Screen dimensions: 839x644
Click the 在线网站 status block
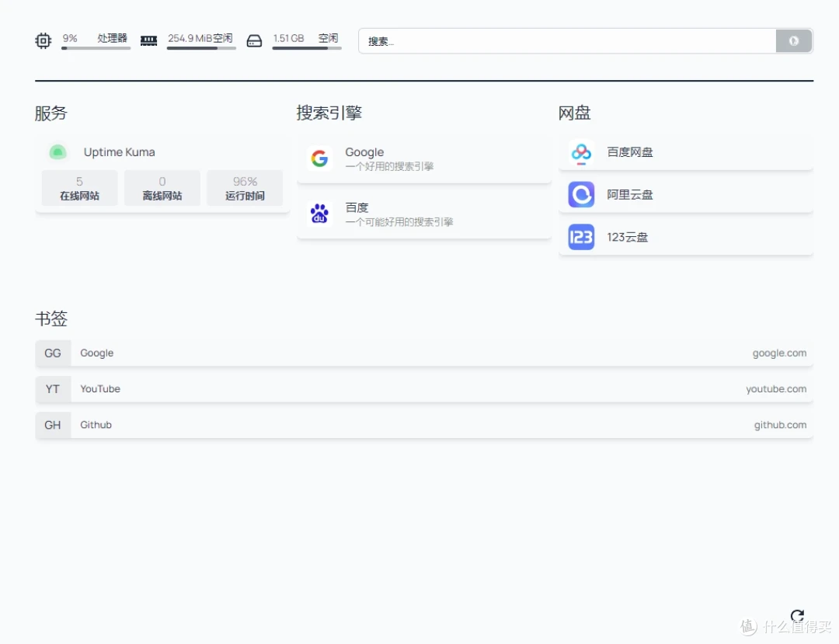(x=79, y=188)
